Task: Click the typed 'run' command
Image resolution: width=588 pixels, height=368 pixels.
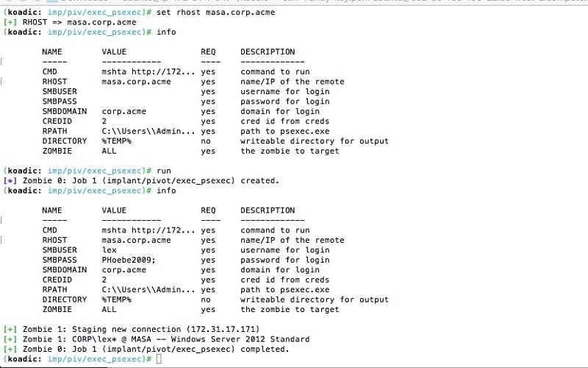Action: [x=164, y=171]
